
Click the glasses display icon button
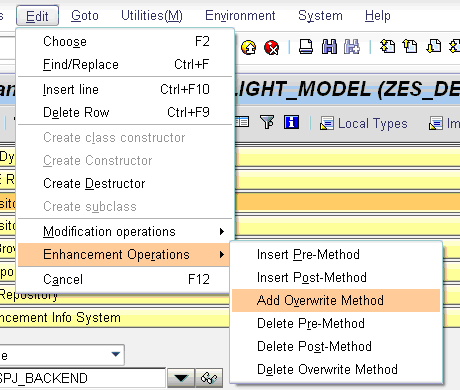click(x=209, y=378)
